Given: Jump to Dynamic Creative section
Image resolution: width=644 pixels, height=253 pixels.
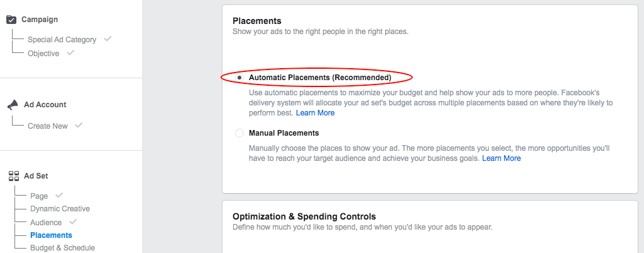Looking at the screenshot, I should point(60,209).
